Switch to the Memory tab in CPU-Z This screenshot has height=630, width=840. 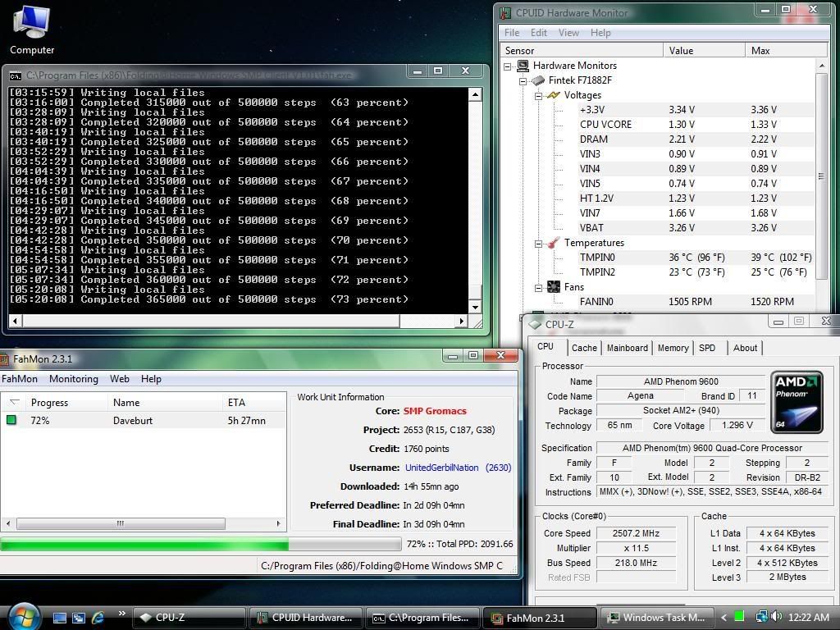point(673,348)
